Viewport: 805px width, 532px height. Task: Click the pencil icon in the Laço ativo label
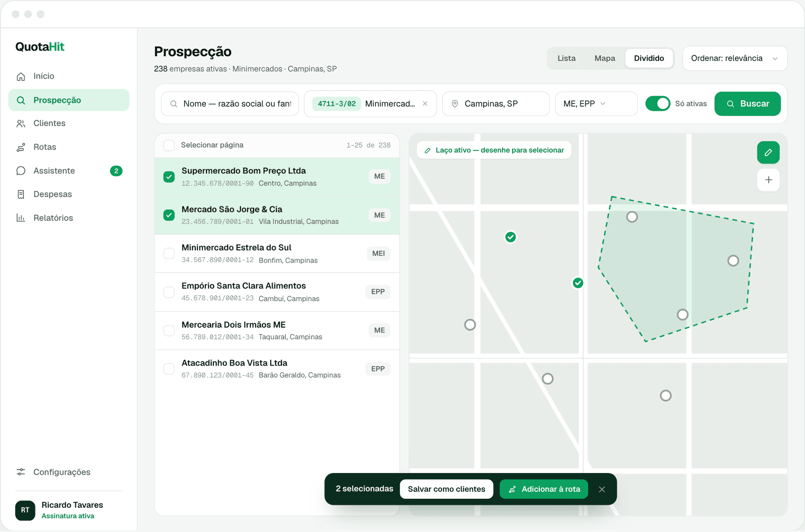click(428, 151)
